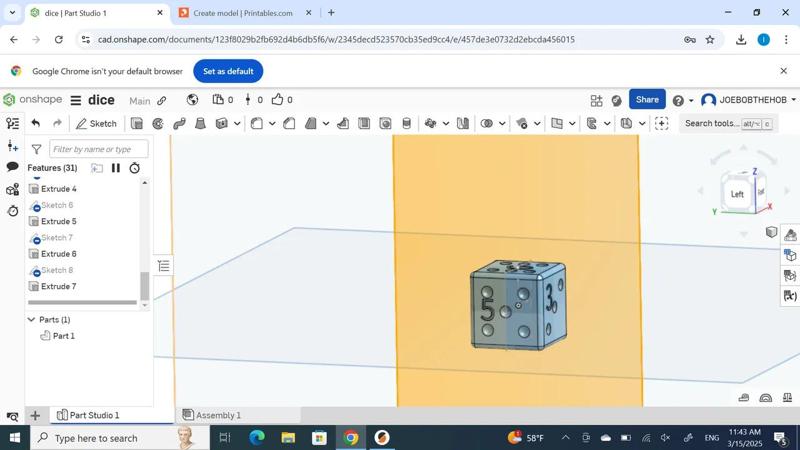The image size is (800, 450).
Task: Open the Thicken tool dropdown arrow
Action: 237,123
